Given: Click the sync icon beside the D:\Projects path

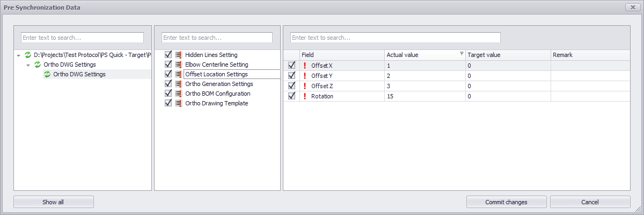Looking at the screenshot, I should click(x=28, y=55).
